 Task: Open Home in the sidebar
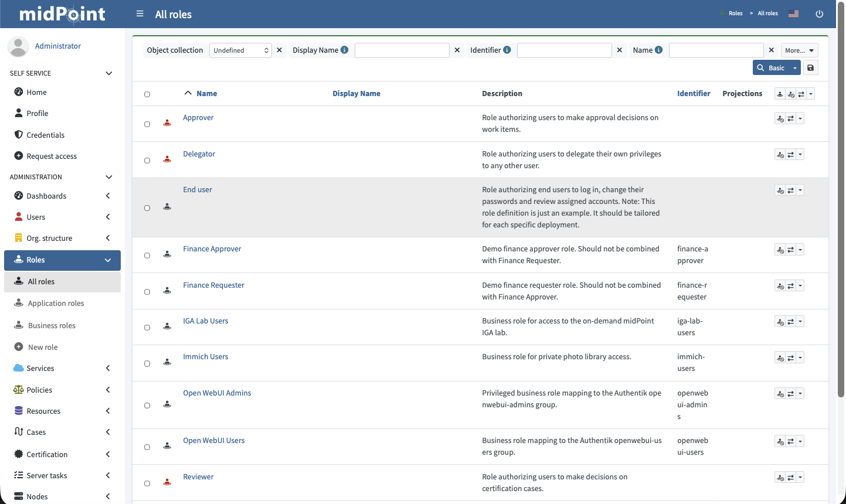point(62,92)
